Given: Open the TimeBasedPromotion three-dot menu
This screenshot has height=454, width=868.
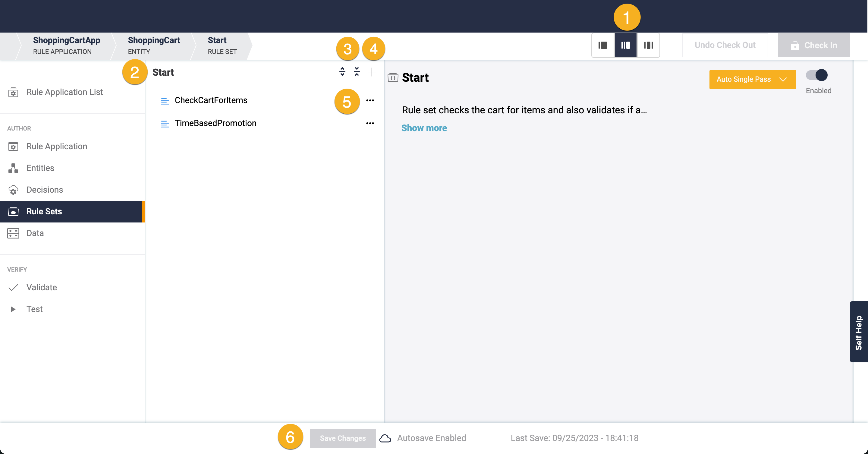Looking at the screenshot, I should click(370, 123).
